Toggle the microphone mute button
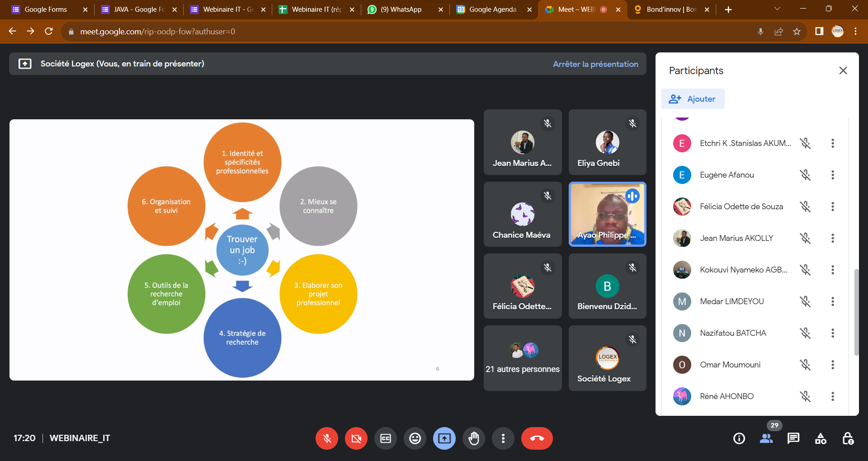The width and height of the screenshot is (868, 461). click(327, 438)
